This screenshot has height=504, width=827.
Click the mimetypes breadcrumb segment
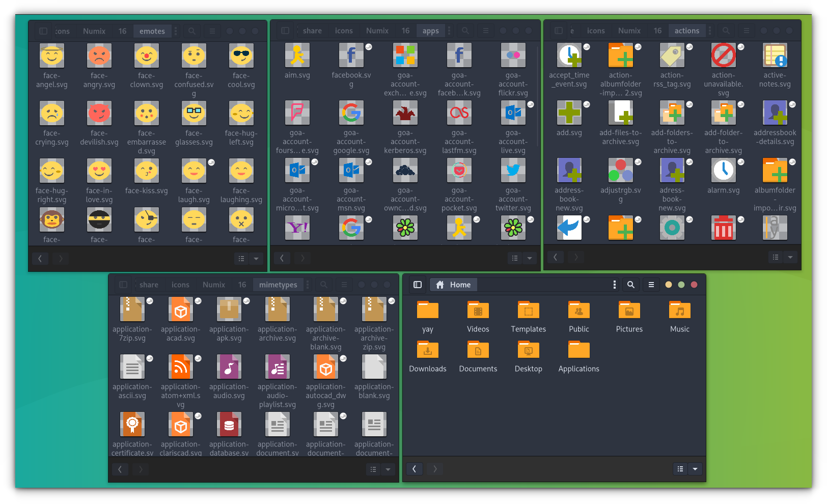[278, 285]
